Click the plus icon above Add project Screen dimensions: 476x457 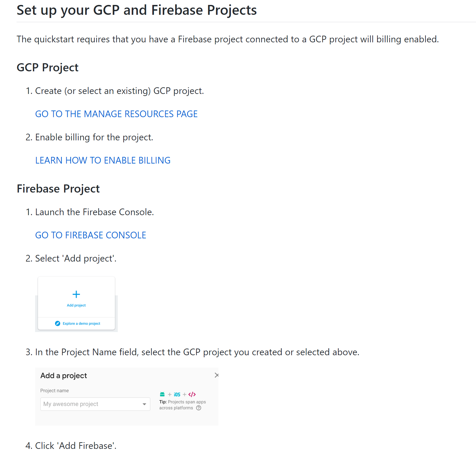(x=76, y=294)
